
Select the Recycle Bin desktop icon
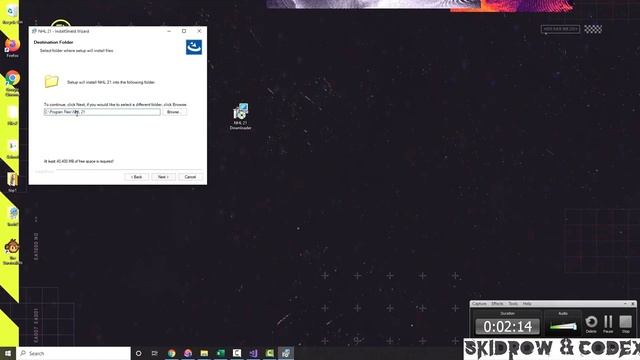[x=12, y=13]
